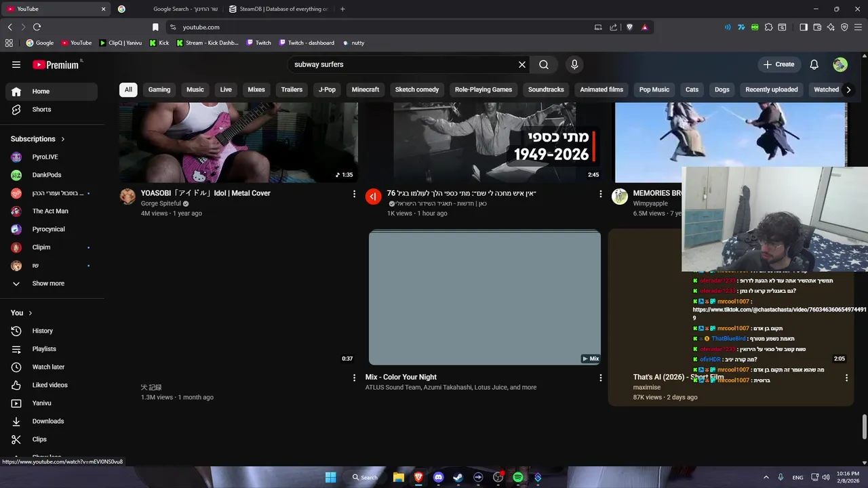Open the maximise channel link
This screenshot has height=488, width=868.
coord(647,387)
